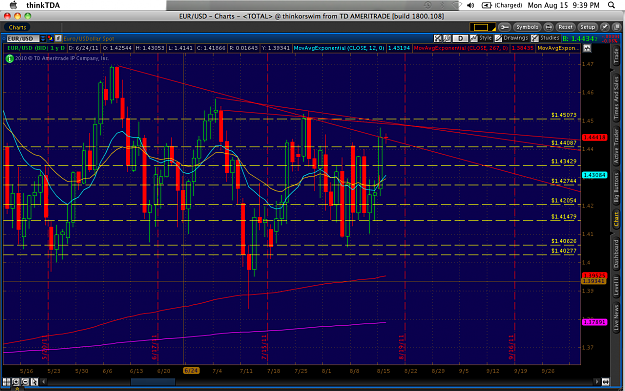Click the Reset button
625x391 pixels.
pyautogui.click(x=565, y=27)
